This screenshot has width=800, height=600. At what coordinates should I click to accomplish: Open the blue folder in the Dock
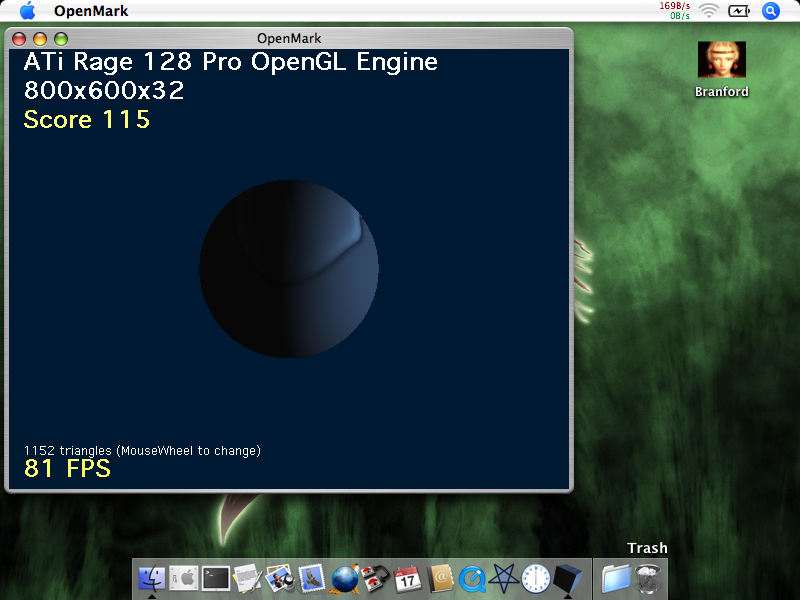(x=616, y=579)
